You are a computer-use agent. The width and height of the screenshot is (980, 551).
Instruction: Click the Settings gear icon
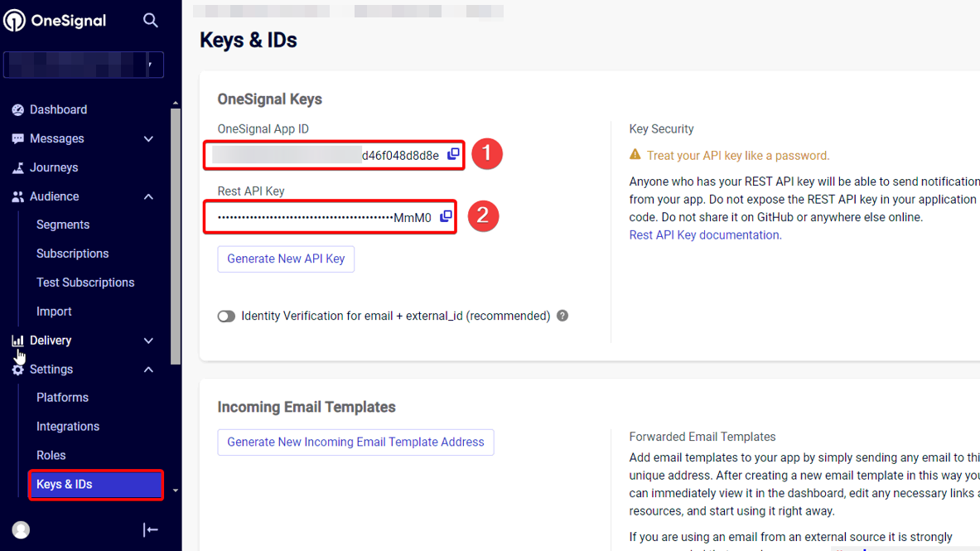tap(17, 370)
